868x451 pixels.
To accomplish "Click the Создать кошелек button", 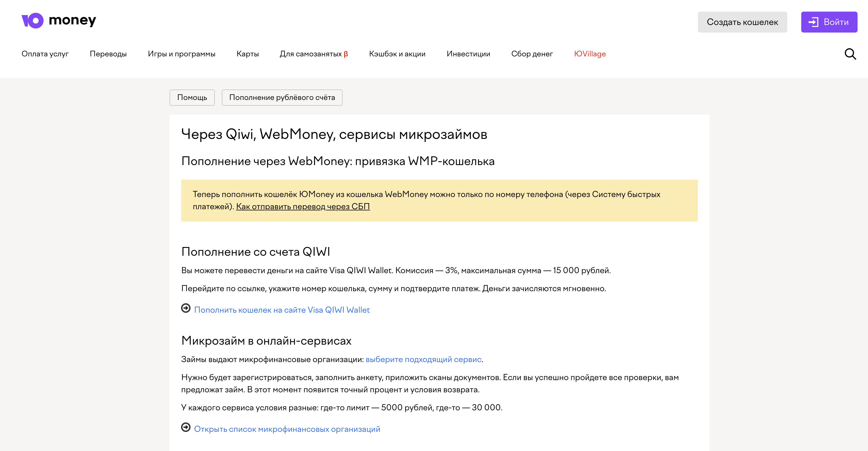I will click(x=742, y=22).
